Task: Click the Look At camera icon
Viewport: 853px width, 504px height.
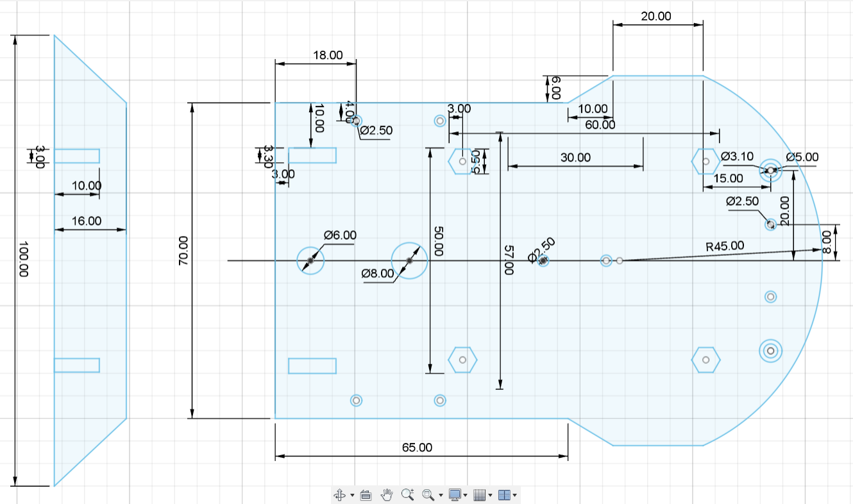Action: [366, 495]
